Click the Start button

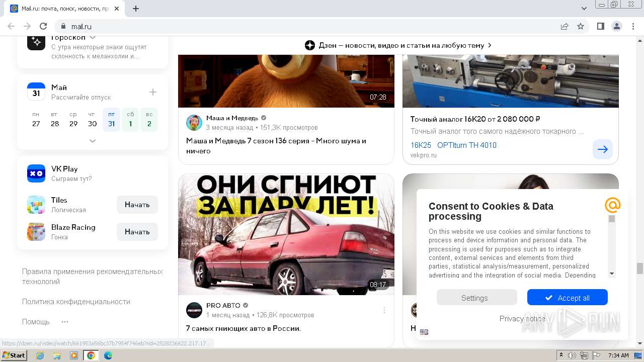(14, 355)
